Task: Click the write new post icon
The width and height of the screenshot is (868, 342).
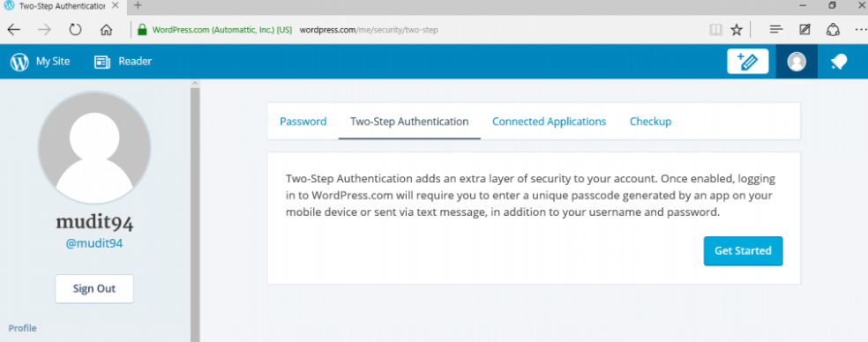Action: click(x=747, y=62)
